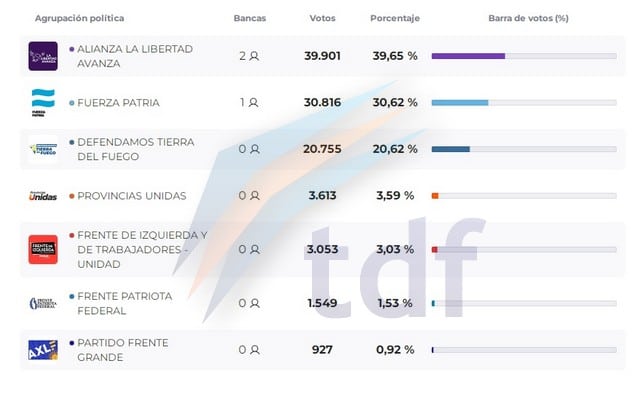This screenshot has width=640, height=409.
Task: Select the FUERZA PATRIA party name
Action: [120, 102]
